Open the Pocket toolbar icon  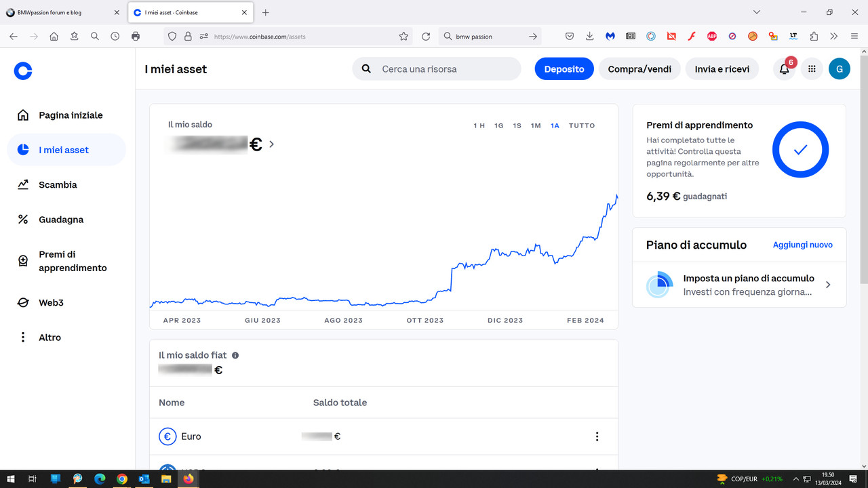pos(570,37)
